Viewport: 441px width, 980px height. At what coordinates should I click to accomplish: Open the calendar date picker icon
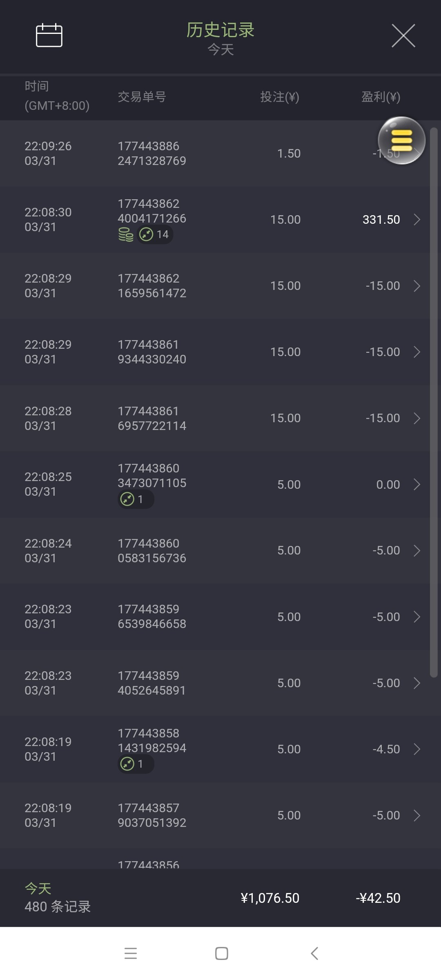point(49,36)
